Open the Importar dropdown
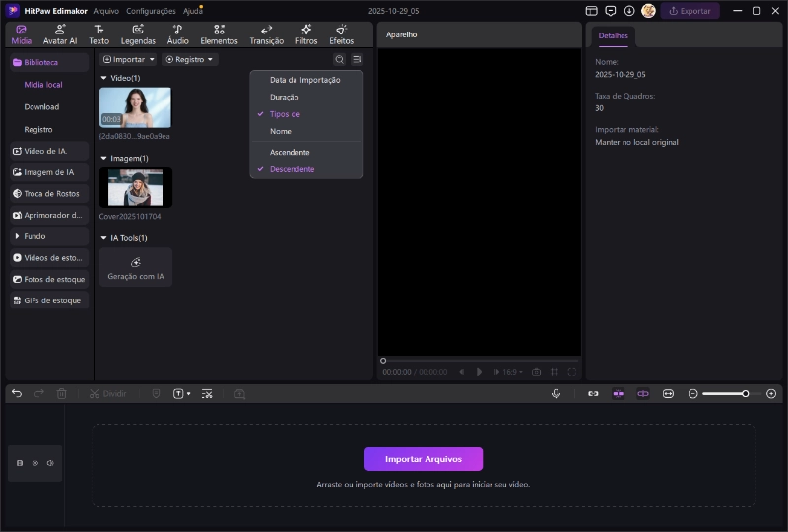Image resolution: width=788 pixels, height=532 pixels. [x=129, y=60]
